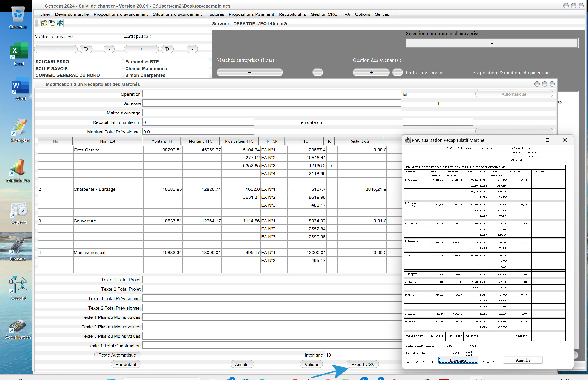Viewport: 588px width, 380px height.
Task: Click Annuler in the preview window
Action: coord(523,360)
